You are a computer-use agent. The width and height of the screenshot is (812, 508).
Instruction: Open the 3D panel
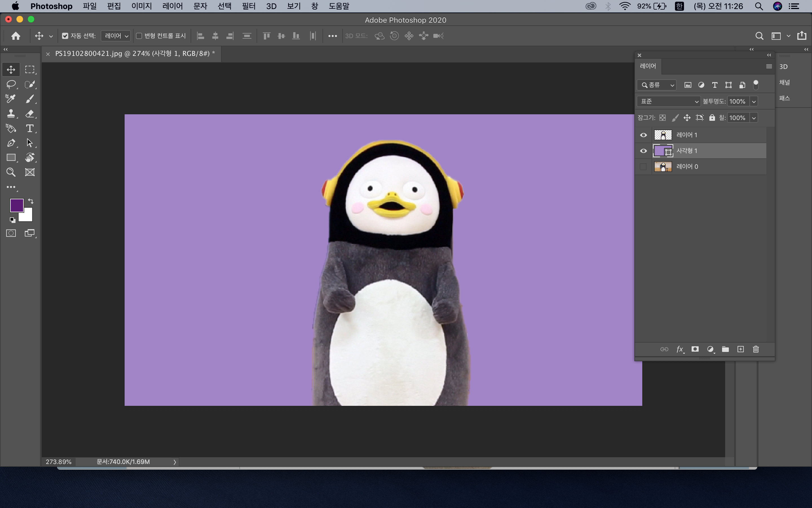click(x=784, y=67)
